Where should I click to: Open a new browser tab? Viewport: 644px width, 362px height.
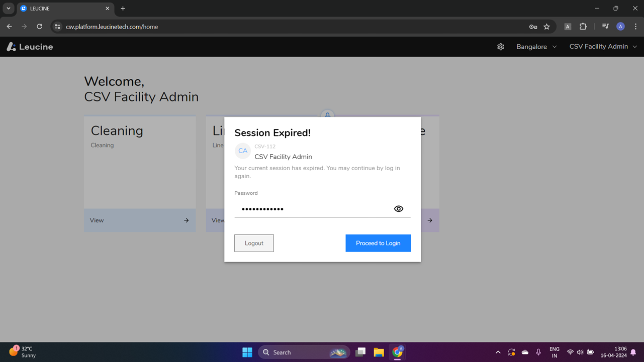pos(123,9)
